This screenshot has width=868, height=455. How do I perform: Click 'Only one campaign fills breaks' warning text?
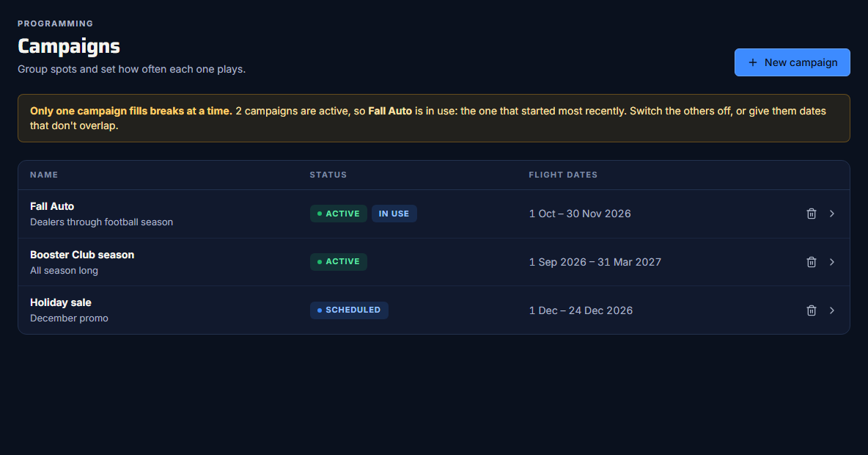[x=130, y=111]
